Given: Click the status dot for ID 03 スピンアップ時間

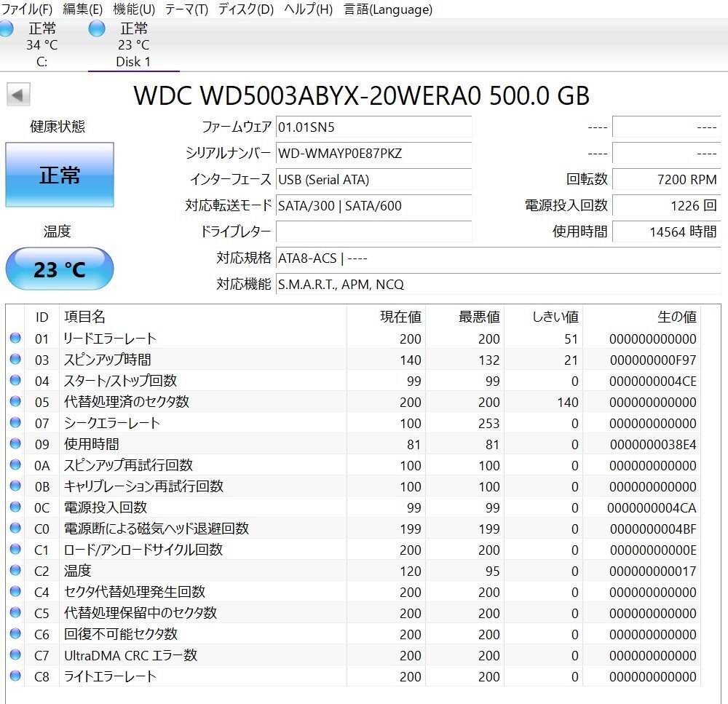Looking at the screenshot, I should pyautogui.click(x=15, y=359).
